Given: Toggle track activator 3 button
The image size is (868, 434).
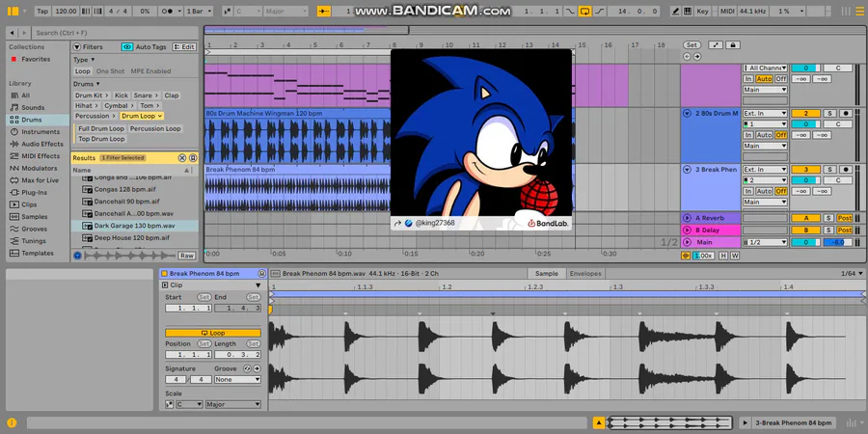Looking at the screenshot, I should click(x=805, y=170).
